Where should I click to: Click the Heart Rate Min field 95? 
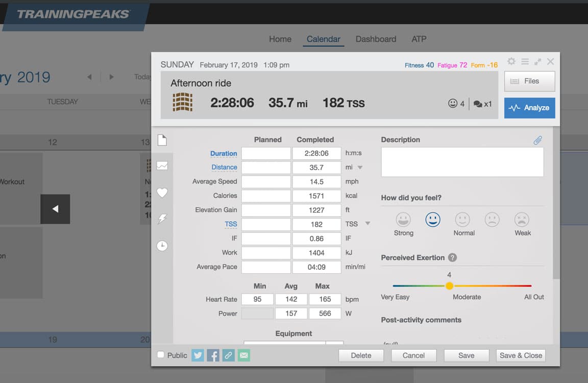click(257, 299)
